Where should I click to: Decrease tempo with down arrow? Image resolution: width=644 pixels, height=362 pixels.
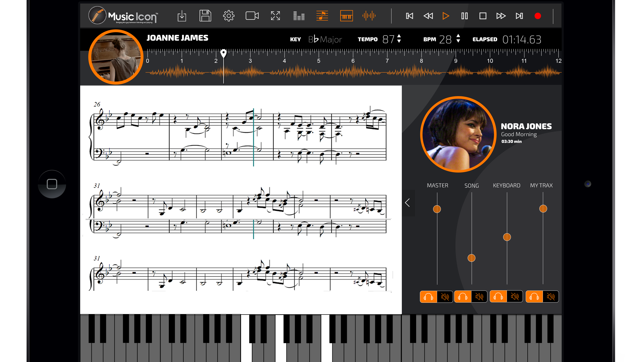click(399, 41)
